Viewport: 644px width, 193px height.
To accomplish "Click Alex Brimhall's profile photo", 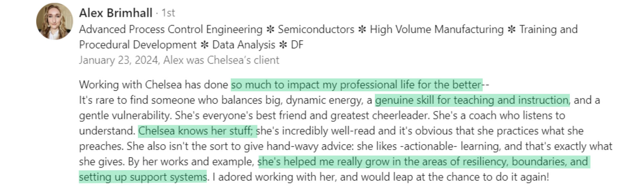I will 54,21.
